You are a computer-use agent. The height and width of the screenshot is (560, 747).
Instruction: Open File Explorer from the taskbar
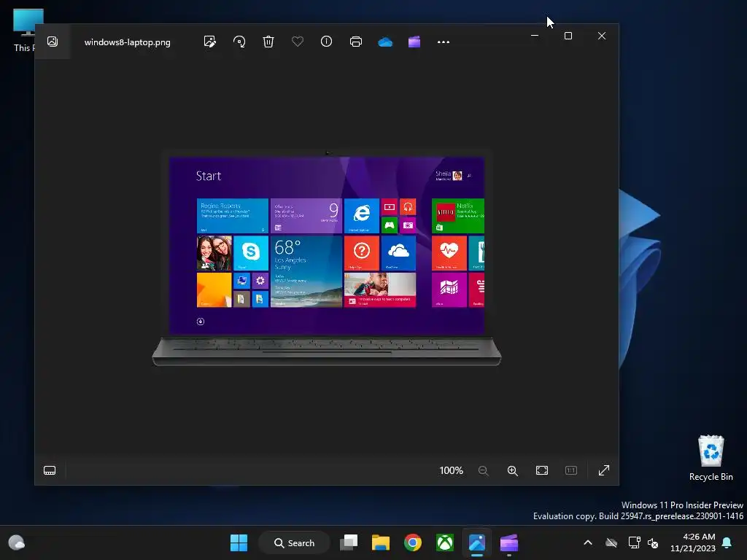[x=381, y=542]
